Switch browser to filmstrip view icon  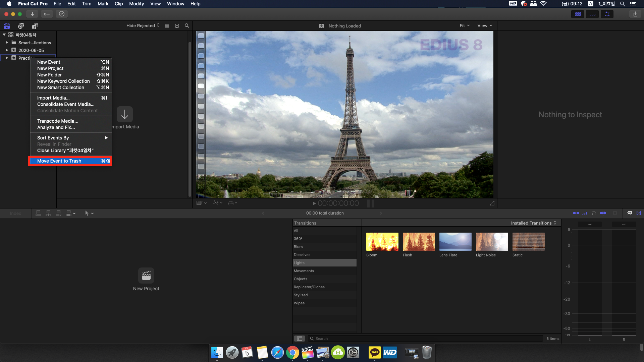pyautogui.click(x=177, y=26)
